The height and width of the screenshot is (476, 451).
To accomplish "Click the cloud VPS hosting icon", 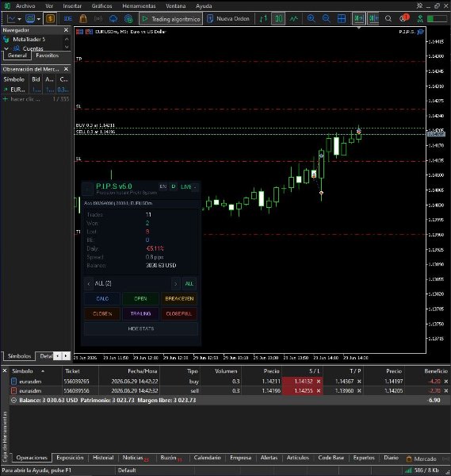I will pos(113,19).
